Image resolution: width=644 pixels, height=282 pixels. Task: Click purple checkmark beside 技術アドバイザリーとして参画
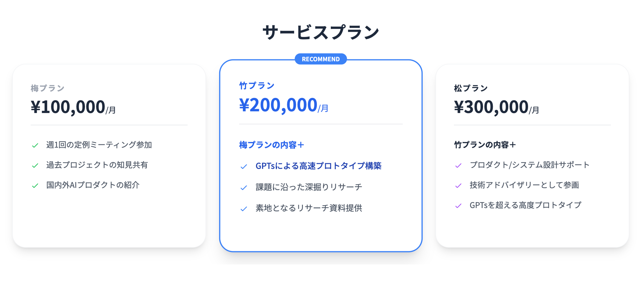[458, 186]
